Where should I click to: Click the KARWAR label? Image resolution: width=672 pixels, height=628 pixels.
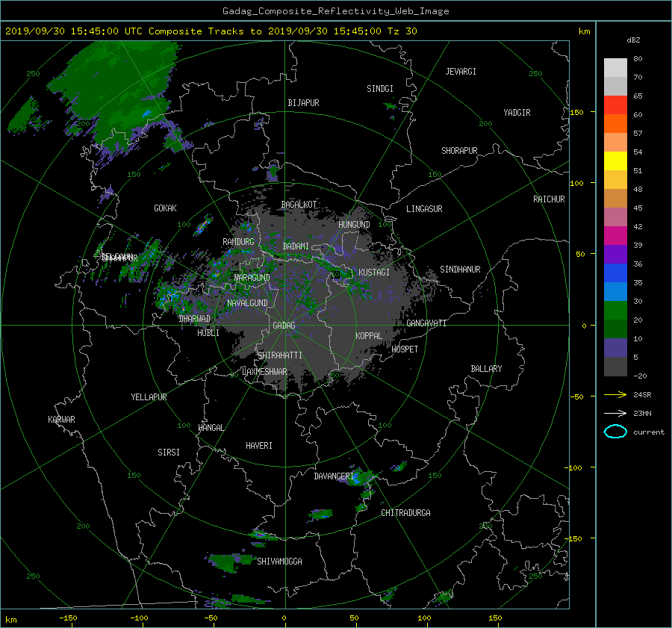61,420
